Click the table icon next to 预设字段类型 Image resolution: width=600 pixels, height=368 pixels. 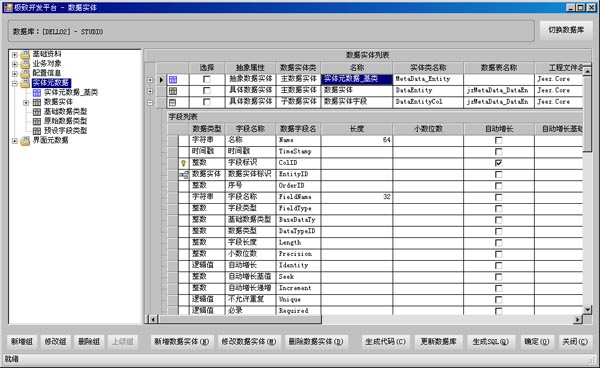click(37, 131)
